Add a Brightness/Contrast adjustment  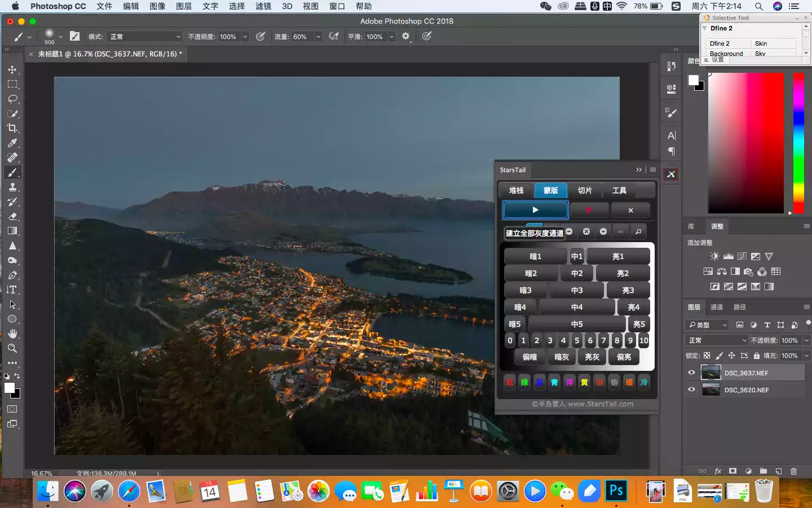714,256
